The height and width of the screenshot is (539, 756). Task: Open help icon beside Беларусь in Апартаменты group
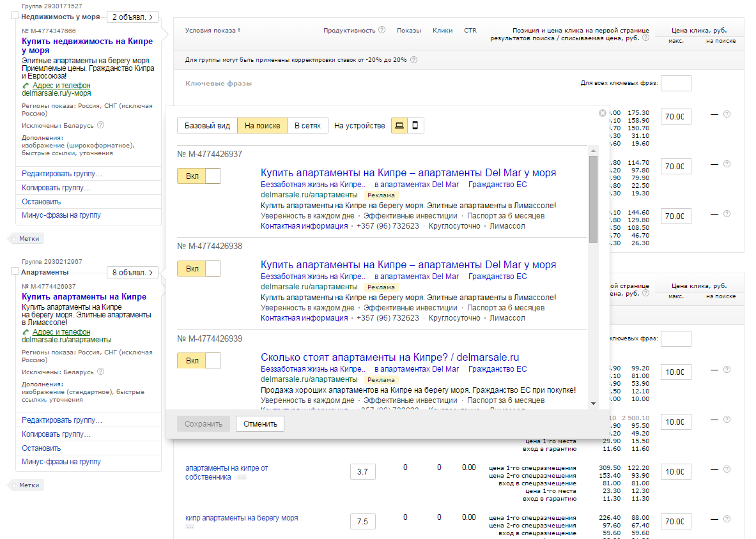pos(101,372)
